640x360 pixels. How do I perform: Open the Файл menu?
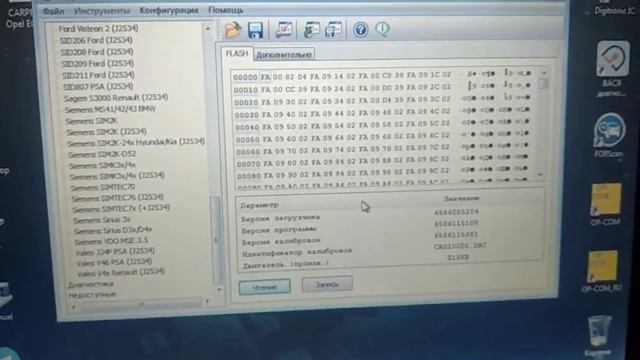(x=53, y=11)
